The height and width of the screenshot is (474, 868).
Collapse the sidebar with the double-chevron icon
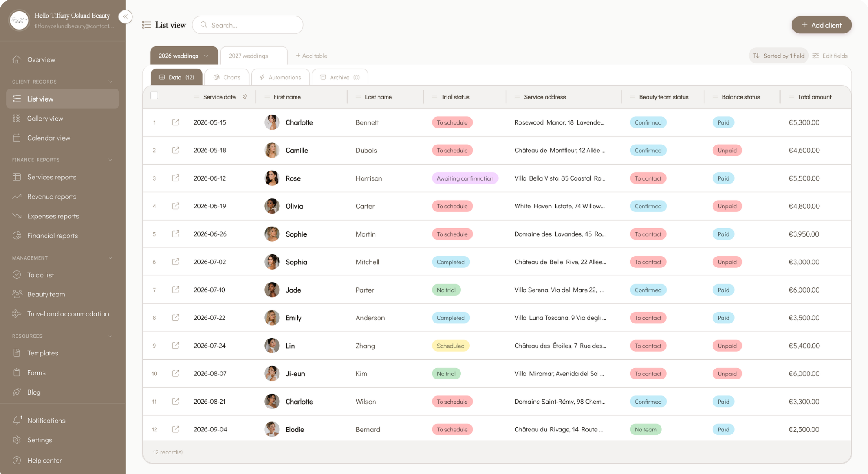(x=125, y=17)
